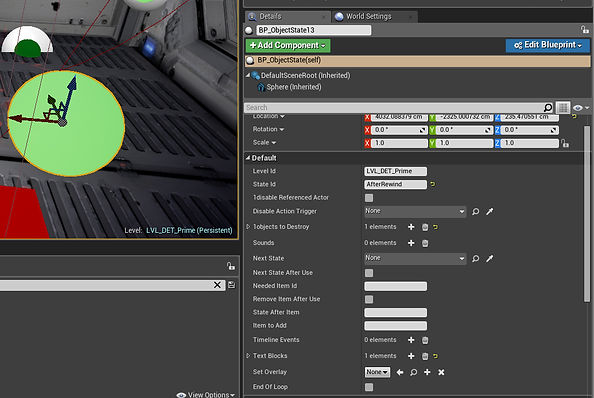594x398 pixels.
Task: Open Edit Blueprint menu button
Action: click(x=547, y=45)
